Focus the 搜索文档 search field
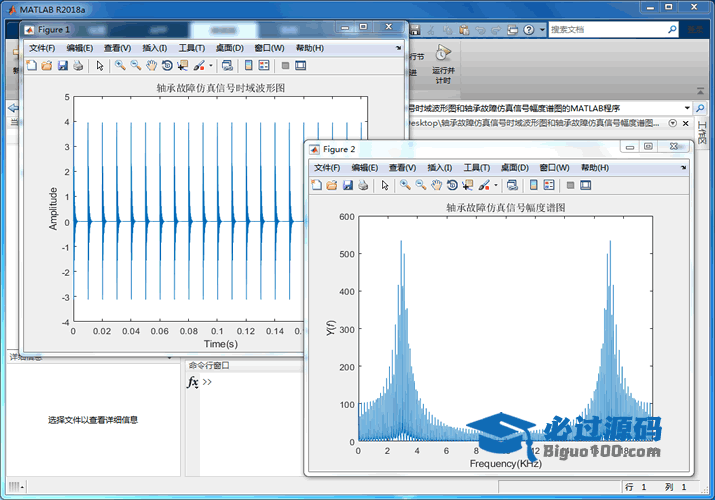Image resolution: width=715 pixels, height=500 pixels. coord(608,30)
